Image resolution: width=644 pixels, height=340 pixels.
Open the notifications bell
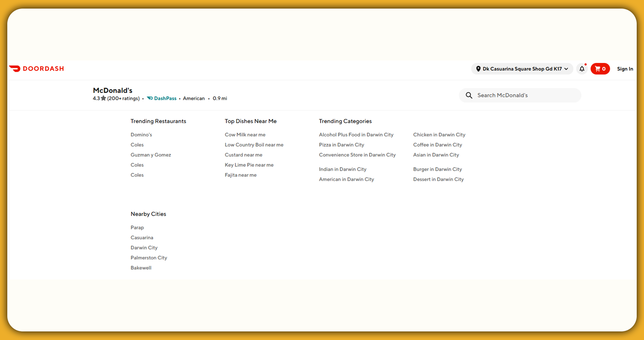tap(582, 69)
